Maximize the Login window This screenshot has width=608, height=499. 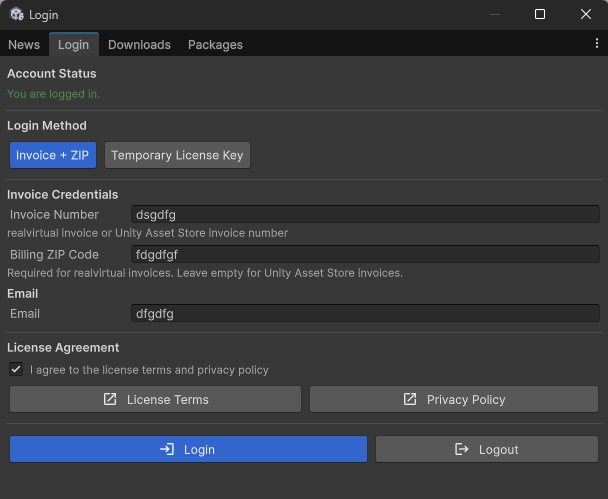coord(540,14)
